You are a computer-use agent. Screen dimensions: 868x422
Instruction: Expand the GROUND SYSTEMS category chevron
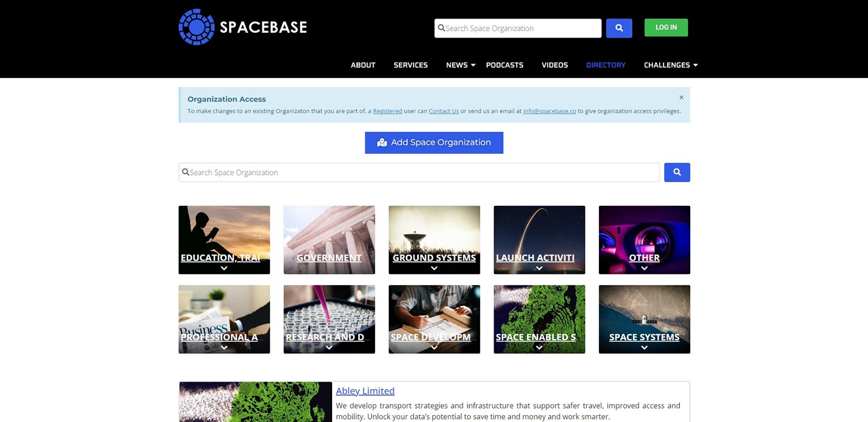[434, 268]
